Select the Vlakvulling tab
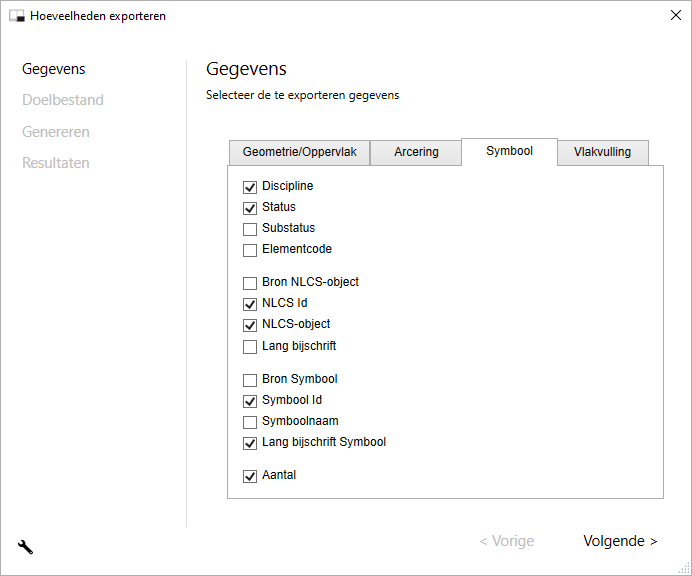Viewport: 692px width, 576px height. [x=602, y=153]
